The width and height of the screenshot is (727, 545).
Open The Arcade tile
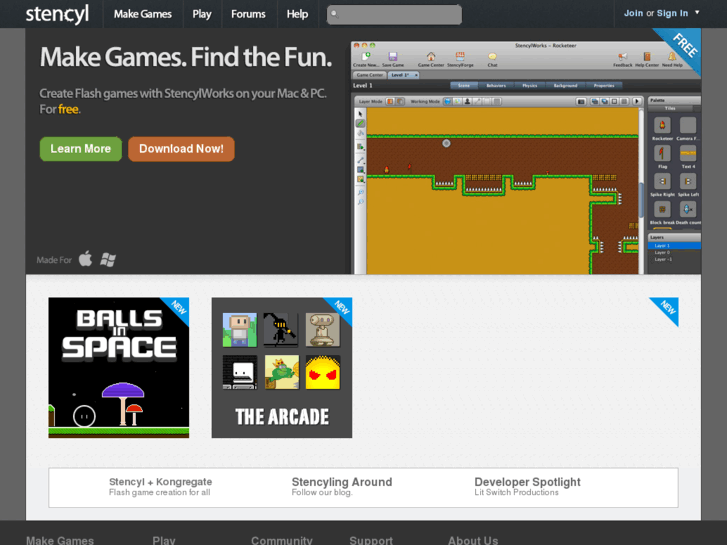[282, 367]
